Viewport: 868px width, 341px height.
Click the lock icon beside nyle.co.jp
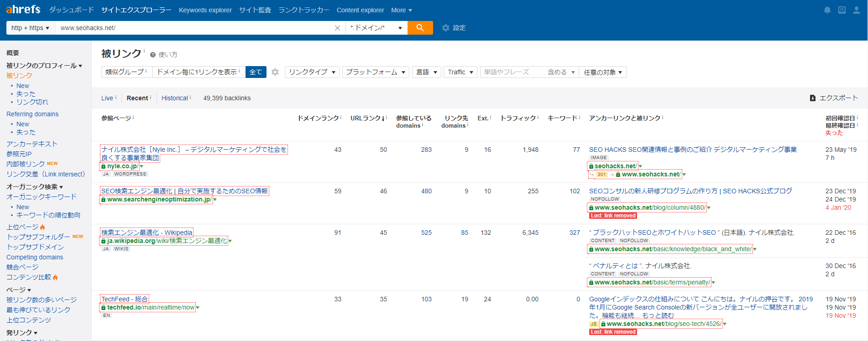pos(104,166)
